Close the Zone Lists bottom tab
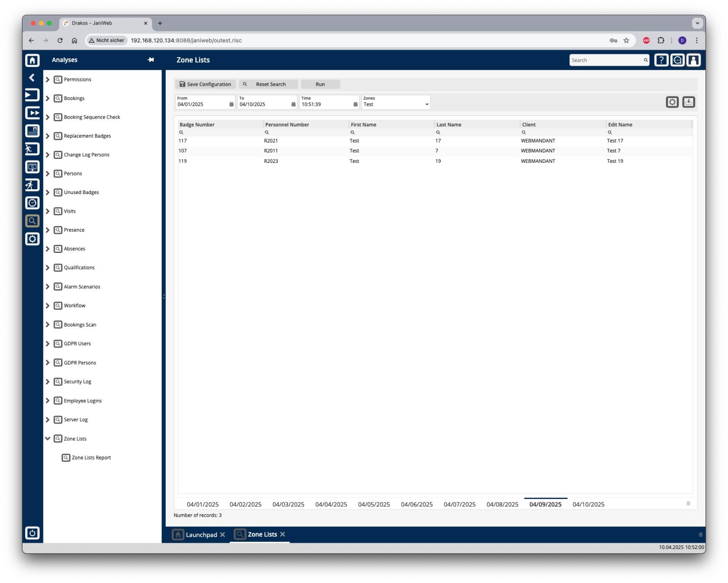 (x=283, y=534)
